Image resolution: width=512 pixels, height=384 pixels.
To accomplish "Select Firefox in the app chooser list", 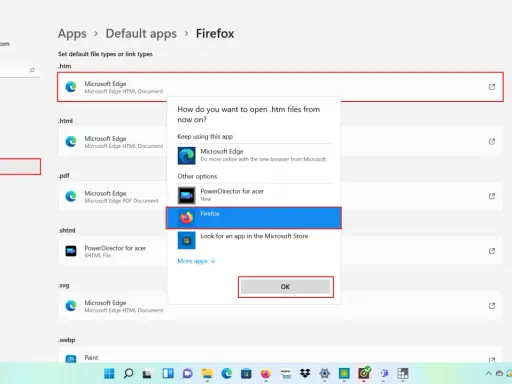I will 254,218.
